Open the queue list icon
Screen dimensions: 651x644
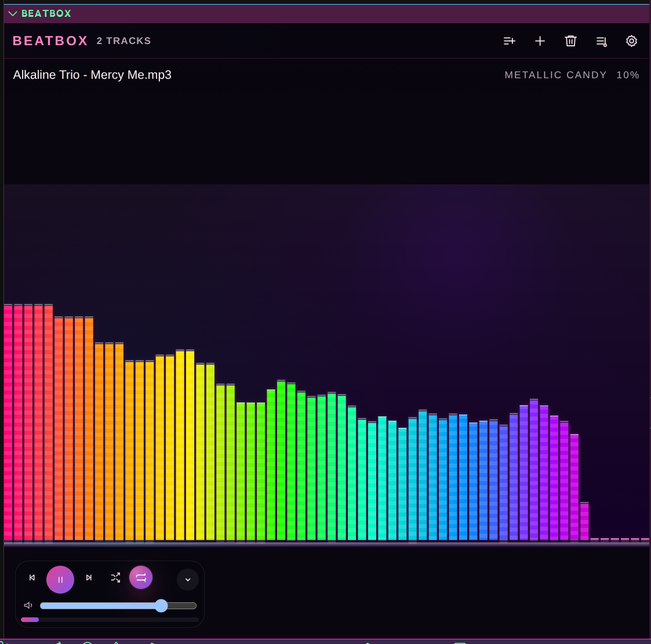tap(601, 41)
